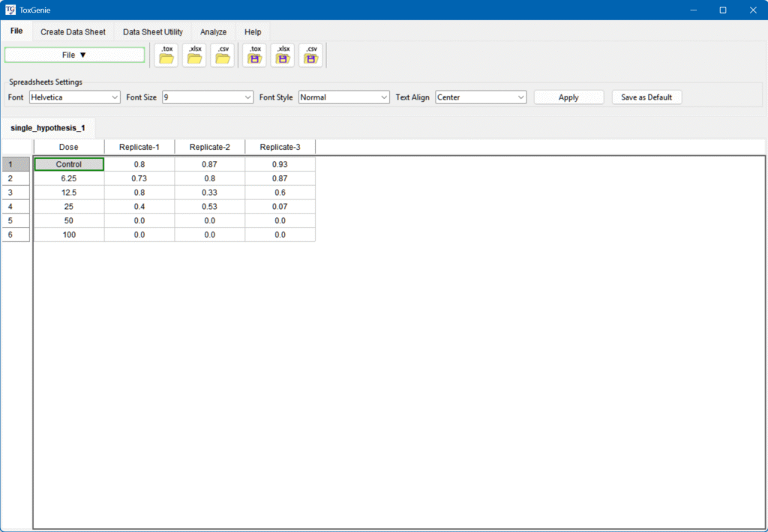Open the Font dropdown showing Helvetica
The image size is (768, 532).
[x=74, y=97]
